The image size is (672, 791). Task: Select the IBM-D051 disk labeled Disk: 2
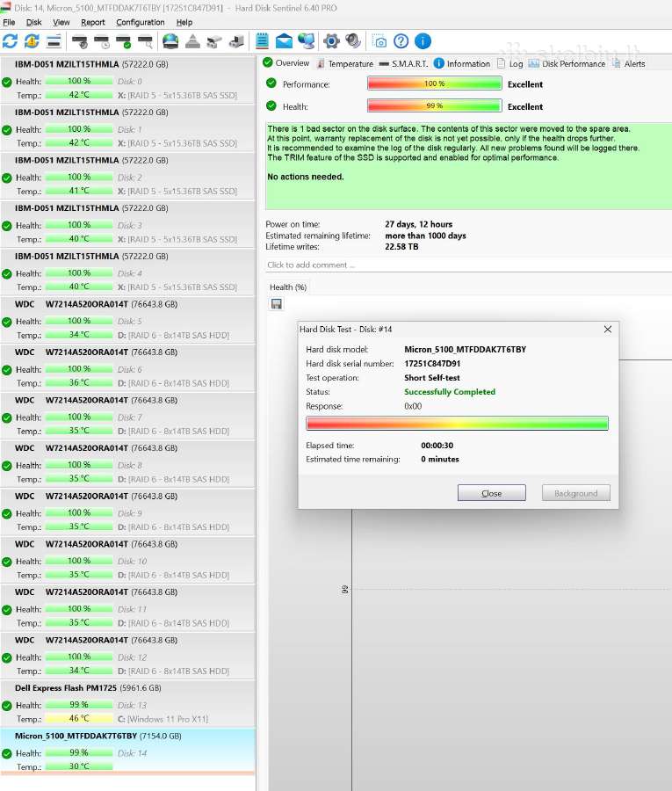click(x=127, y=176)
